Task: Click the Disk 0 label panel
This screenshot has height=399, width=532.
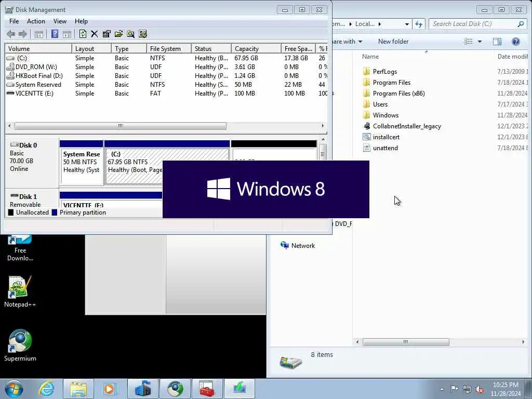Action: [x=32, y=162]
